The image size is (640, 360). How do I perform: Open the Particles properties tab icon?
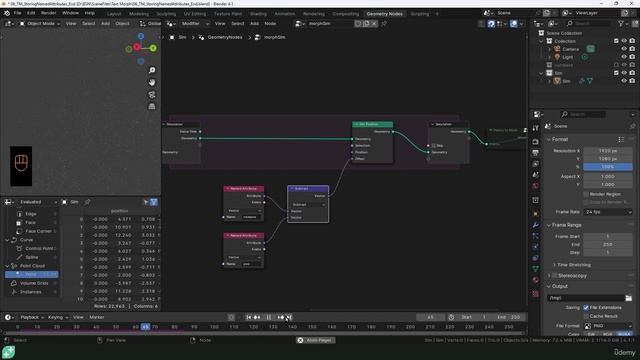pos(536,236)
